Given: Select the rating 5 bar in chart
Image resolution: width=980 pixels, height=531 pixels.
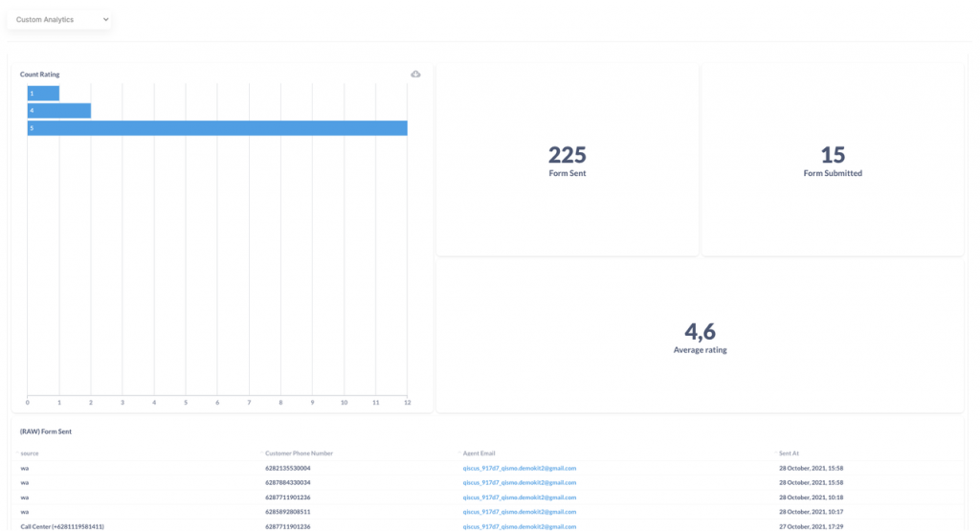Looking at the screenshot, I should pyautogui.click(x=217, y=128).
